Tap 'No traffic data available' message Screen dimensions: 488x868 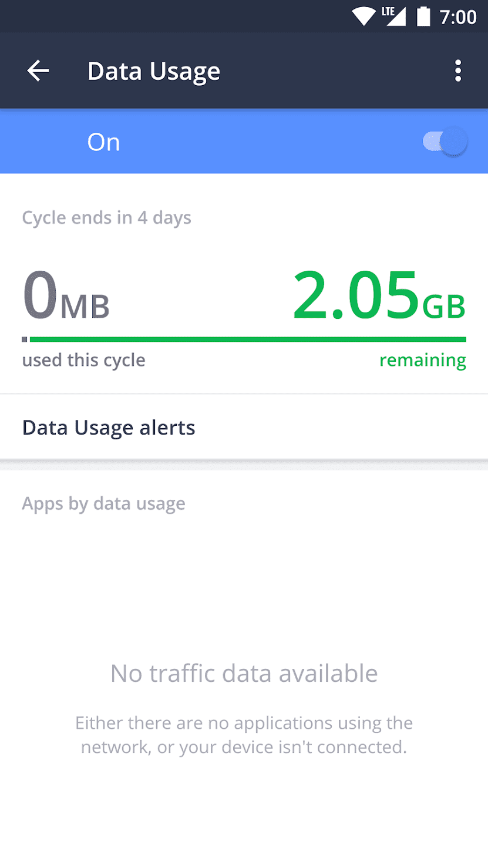tap(244, 674)
